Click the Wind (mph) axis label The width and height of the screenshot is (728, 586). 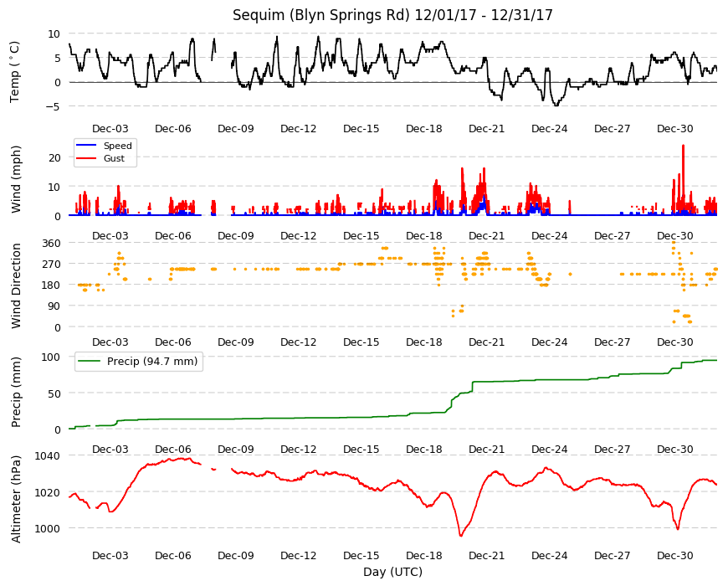(16, 179)
